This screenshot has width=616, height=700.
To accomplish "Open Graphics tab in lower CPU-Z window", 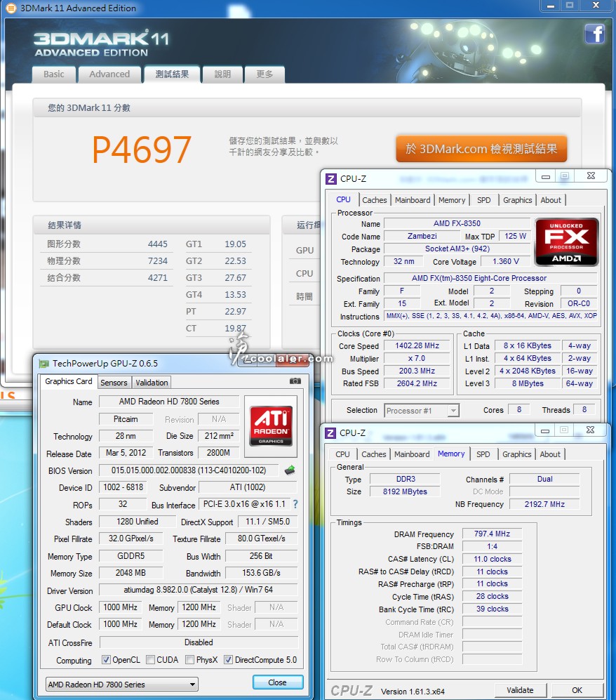I will click(516, 454).
